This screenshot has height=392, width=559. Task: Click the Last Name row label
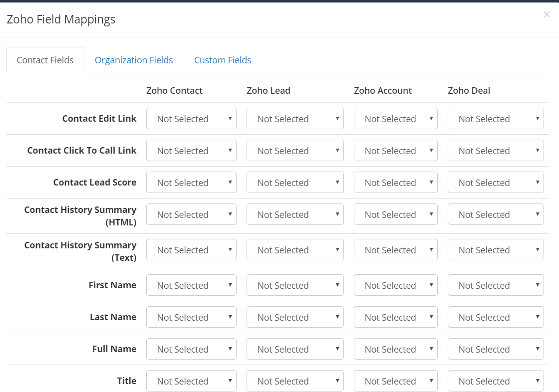113,317
